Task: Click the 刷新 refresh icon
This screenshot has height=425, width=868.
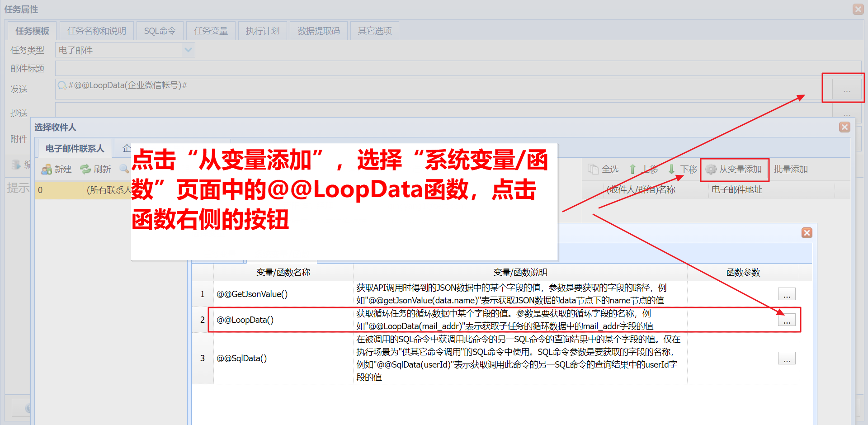Action: point(85,169)
